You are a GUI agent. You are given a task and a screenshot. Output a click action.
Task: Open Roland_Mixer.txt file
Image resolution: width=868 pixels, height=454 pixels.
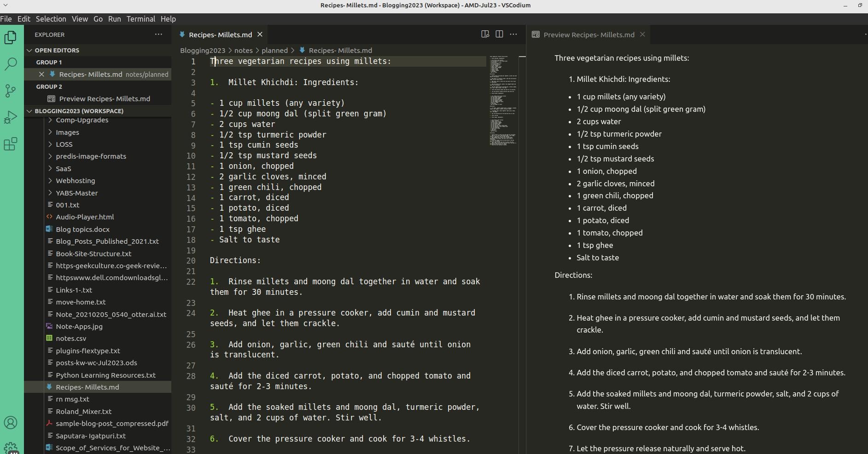[x=83, y=411]
